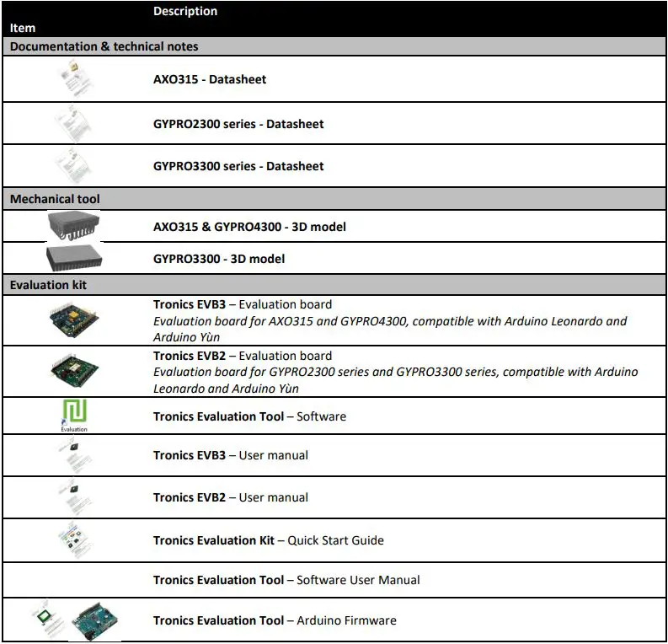Click 'Tronics EVB2 – Evaluation board' title
The height and width of the screenshot is (644, 668).
pos(243,356)
